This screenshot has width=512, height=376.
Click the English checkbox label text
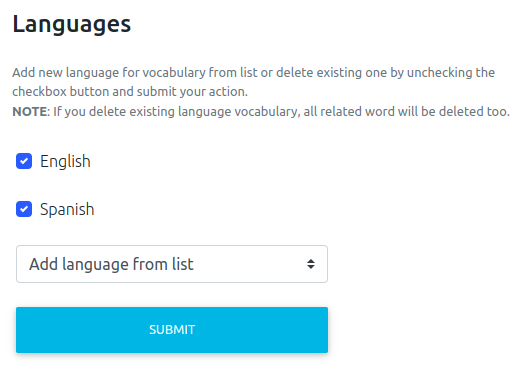click(65, 162)
